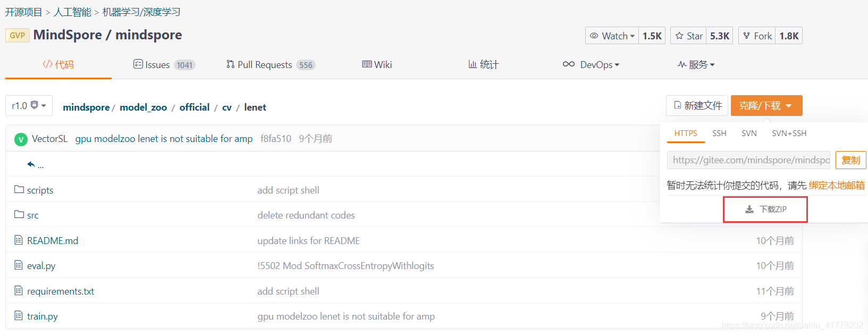Click '!5502 Mod SoftmaxCrossEntropyWithlogits' commit message
The width and height of the screenshot is (868, 335).
click(346, 266)
